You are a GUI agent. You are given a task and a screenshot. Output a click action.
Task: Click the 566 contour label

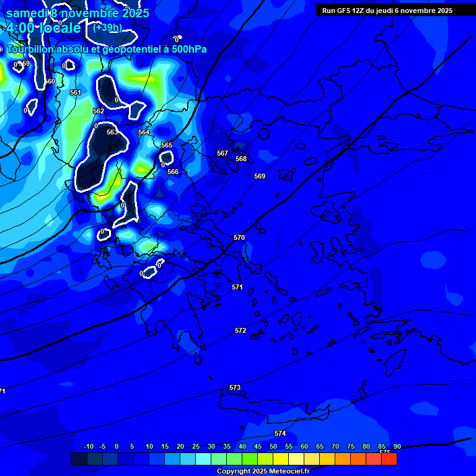tap(173, 172)
